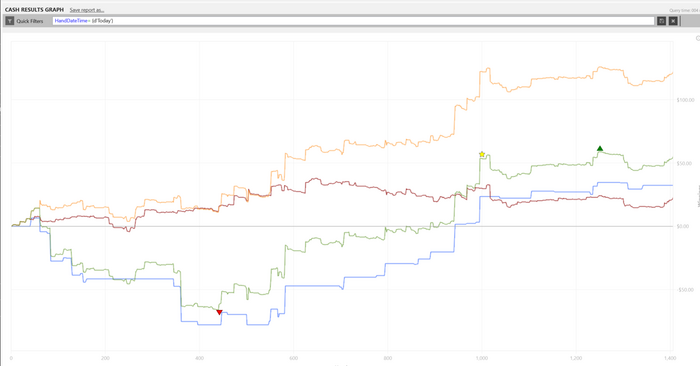Click the 1,000 mark on the x-axis

pos(482,358)
